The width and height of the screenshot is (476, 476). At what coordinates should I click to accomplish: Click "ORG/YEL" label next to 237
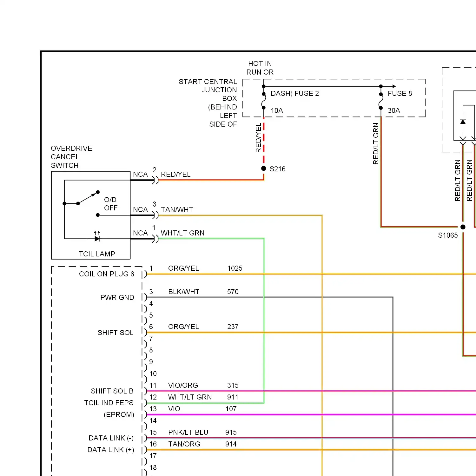(183, 327)
